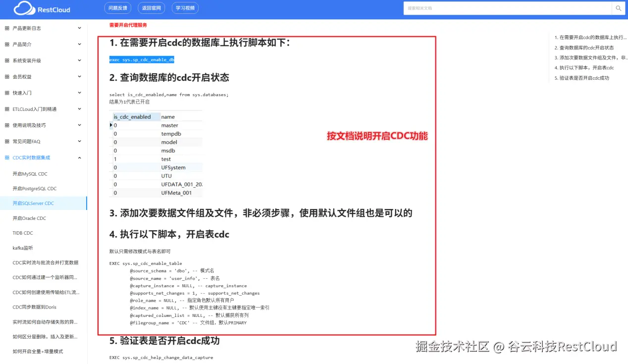Click heading 5. 验证表是否开启cdc成功
628x364 pixels.
164,341
